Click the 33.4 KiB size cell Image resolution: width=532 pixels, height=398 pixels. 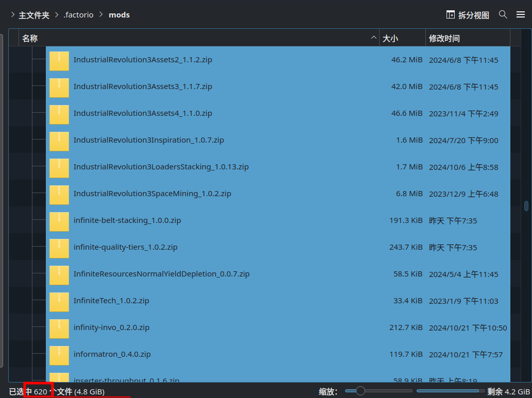tap(408, 301)
